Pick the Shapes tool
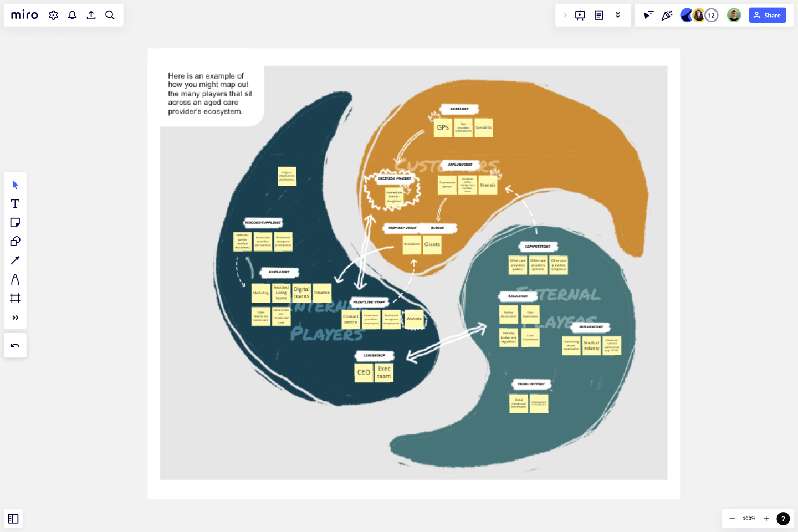The height and width of the screenshot is (532, 798). (15, 241)
